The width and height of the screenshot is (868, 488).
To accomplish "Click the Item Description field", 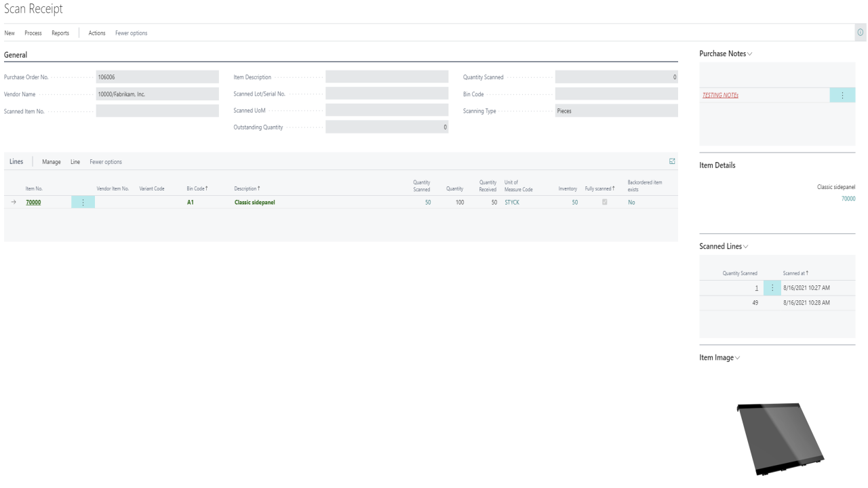I will (x=387, y=77).
